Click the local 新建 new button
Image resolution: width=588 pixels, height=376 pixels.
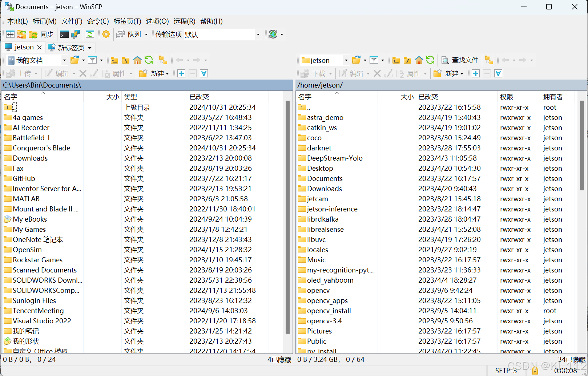(154, 73)
